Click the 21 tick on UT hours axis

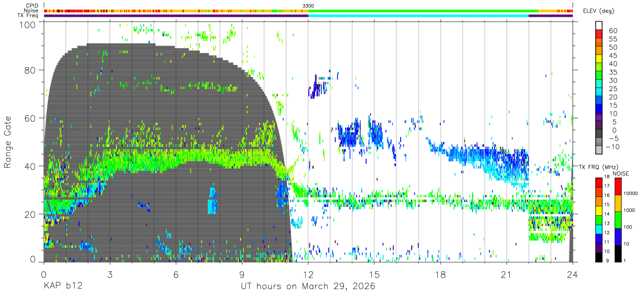[x=506, y=274]
